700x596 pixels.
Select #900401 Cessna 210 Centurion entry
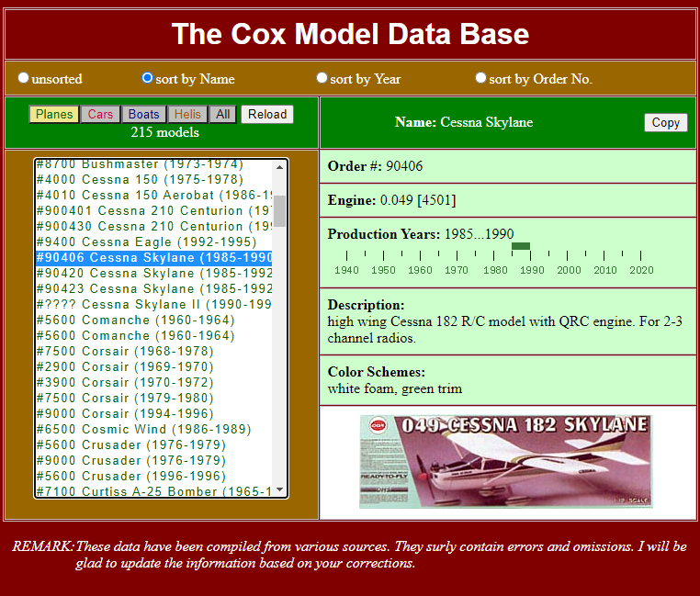(x=154, y=210)
